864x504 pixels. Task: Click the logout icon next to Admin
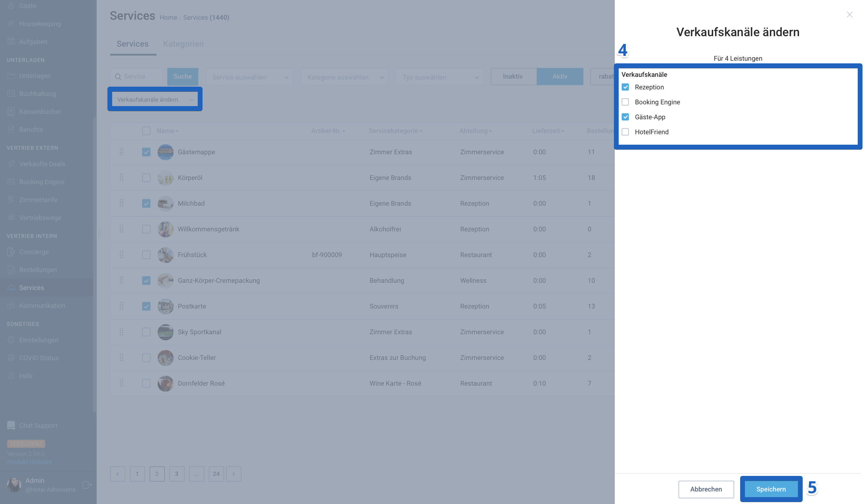click(x=87, y=485)
